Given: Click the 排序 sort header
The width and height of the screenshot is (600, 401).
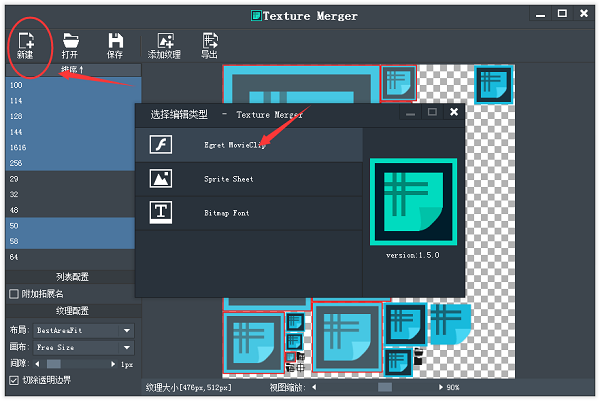Looking at the screenshot, I should click(73, 70).
